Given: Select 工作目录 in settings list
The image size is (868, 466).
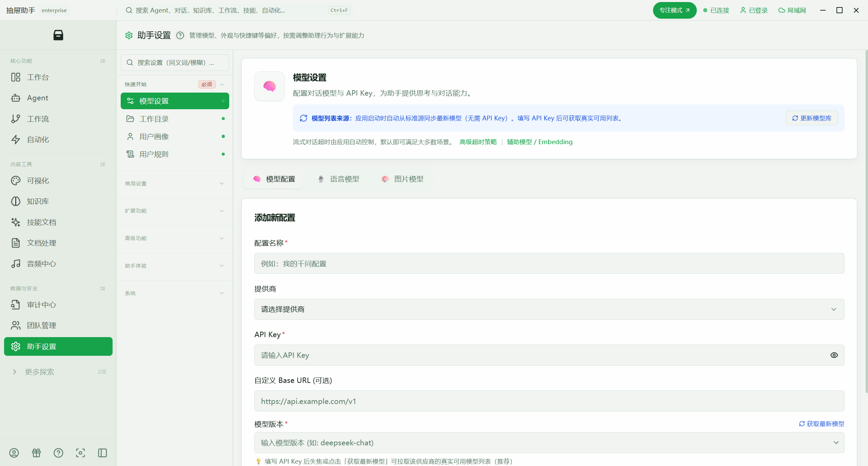Looking at the screenshot, I should pyautogui.click(x=175, y=119).
